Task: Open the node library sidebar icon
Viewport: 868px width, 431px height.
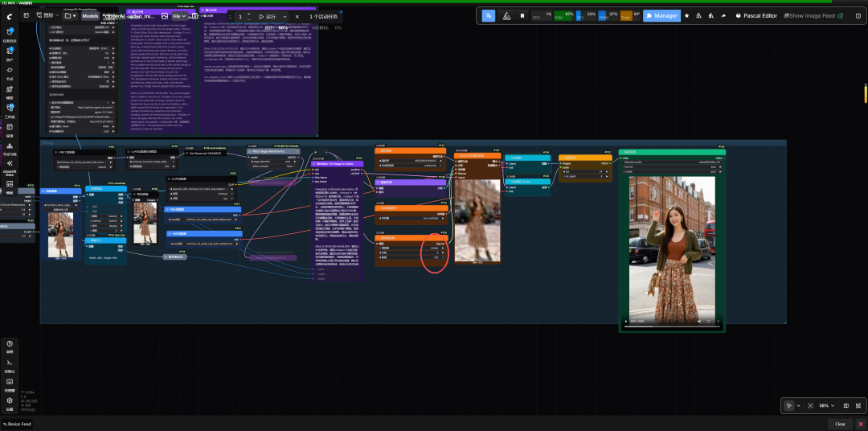Action: [x=10, y=70]
